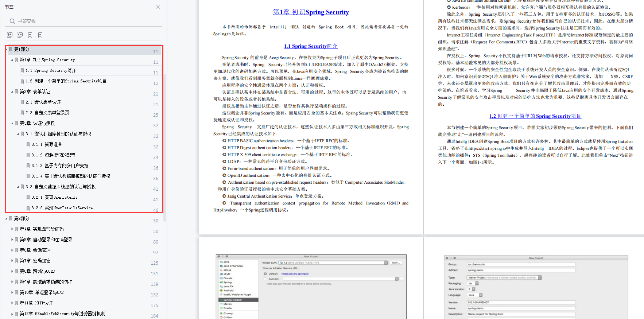Select bookmark 第9章 跨域请求伪造的防护
Image resolution: width=644 pixels, height=319 pixels.
46,282
